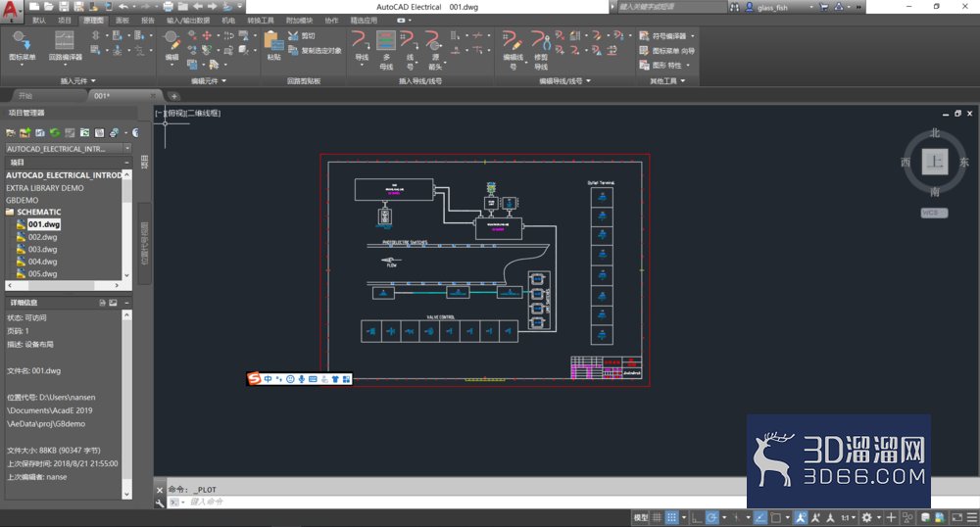
Task: Toggle polar tracking in status bar
Action: 711,517
